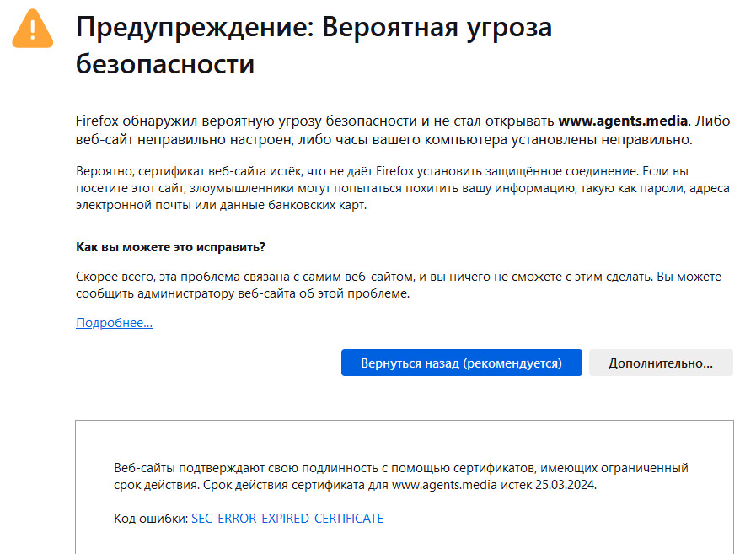
Task: Open the "Подробнее..." help link
Action: point(114,323)
